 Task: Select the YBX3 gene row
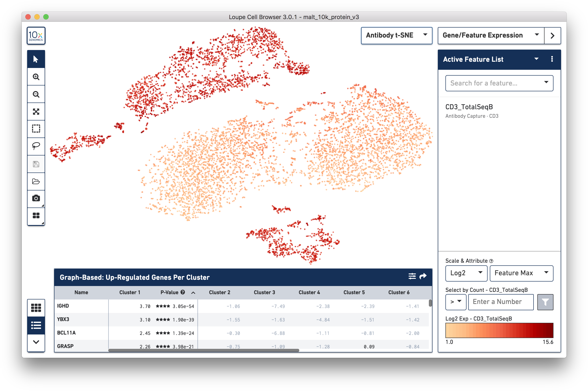click(x=241, y=320)
